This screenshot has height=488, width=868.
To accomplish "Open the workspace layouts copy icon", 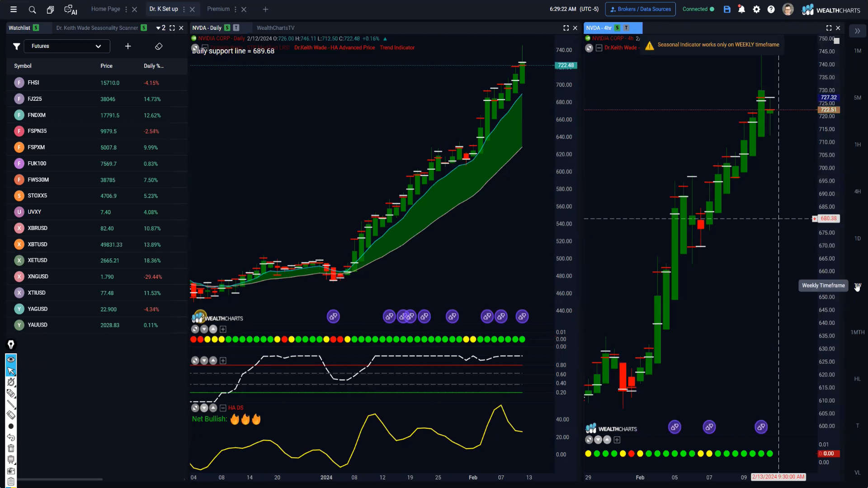I will click(50, 9).
